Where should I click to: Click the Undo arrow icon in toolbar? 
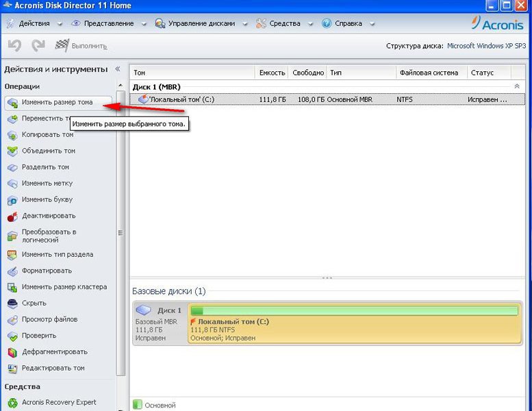coord(14,46)
